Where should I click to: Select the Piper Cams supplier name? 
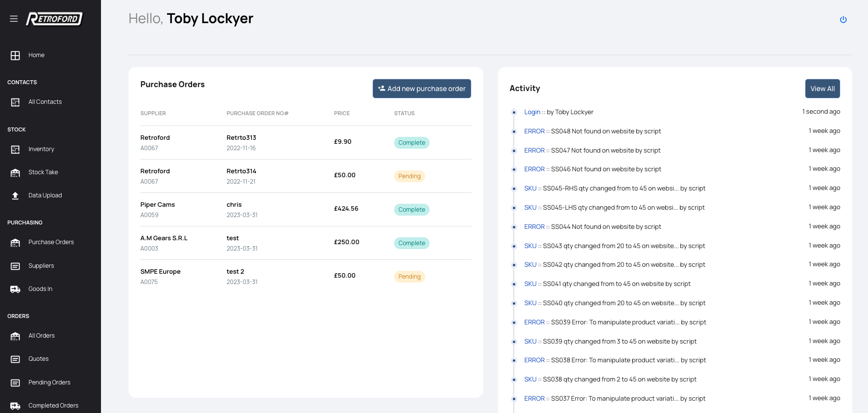[158, 205]
